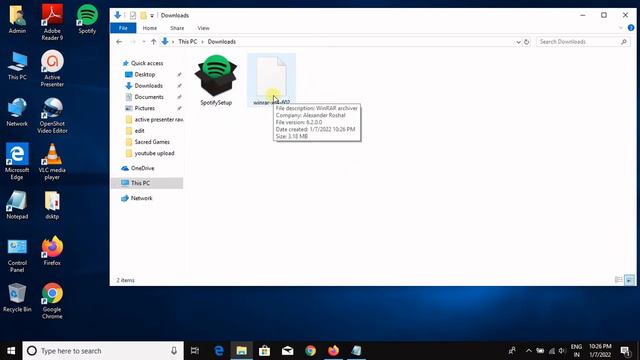The image size is (640, 360).
Task: Select OneDrive in navigation pane
Action: [x=142, y=168]
